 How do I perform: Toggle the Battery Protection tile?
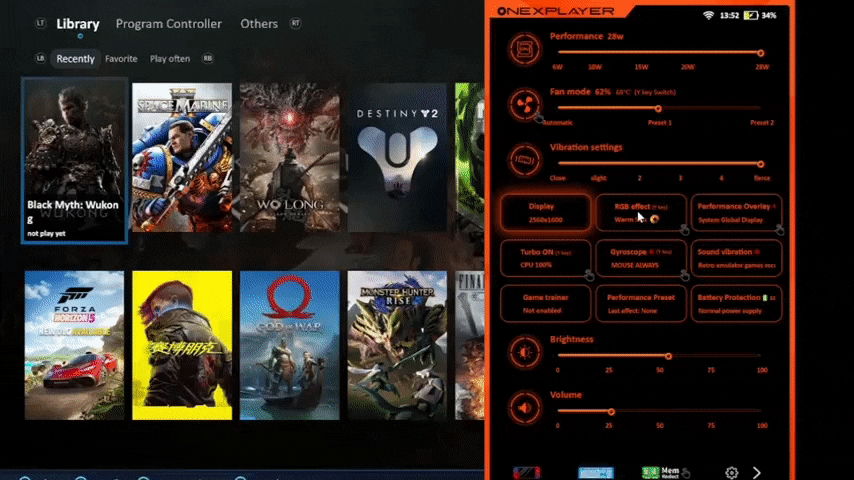pyautogui.click(x=736, y=303)
